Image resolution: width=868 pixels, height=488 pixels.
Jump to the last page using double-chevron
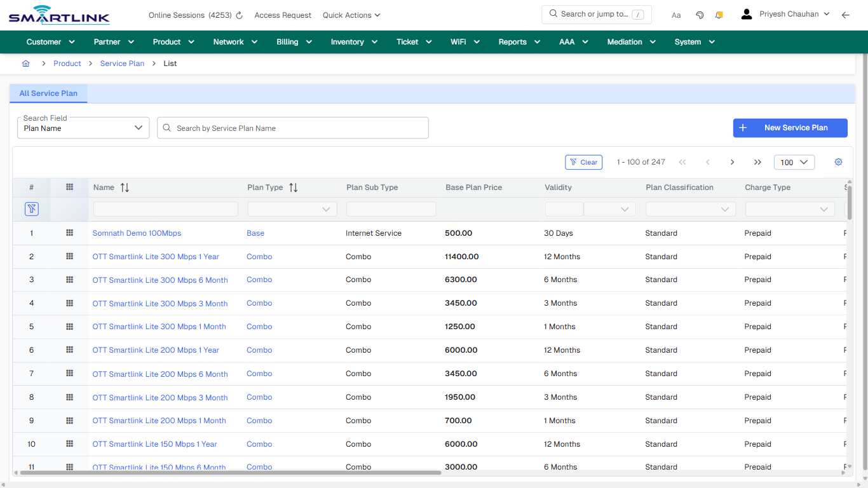click(757, 162)
